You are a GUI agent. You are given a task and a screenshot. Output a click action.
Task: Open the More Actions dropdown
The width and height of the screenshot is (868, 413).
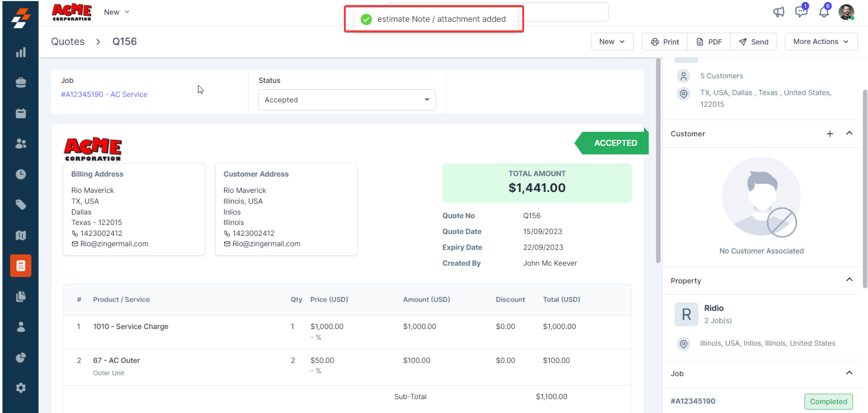[x=820, y=42]
